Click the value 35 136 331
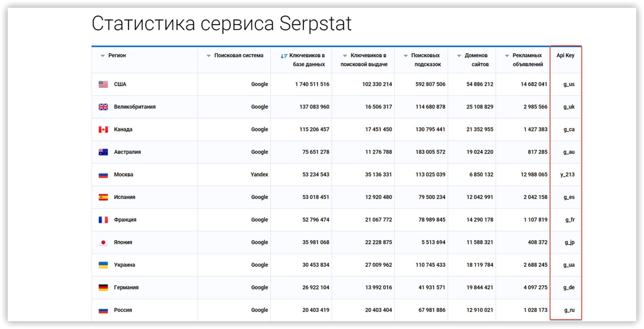 [x=379, y=175]
